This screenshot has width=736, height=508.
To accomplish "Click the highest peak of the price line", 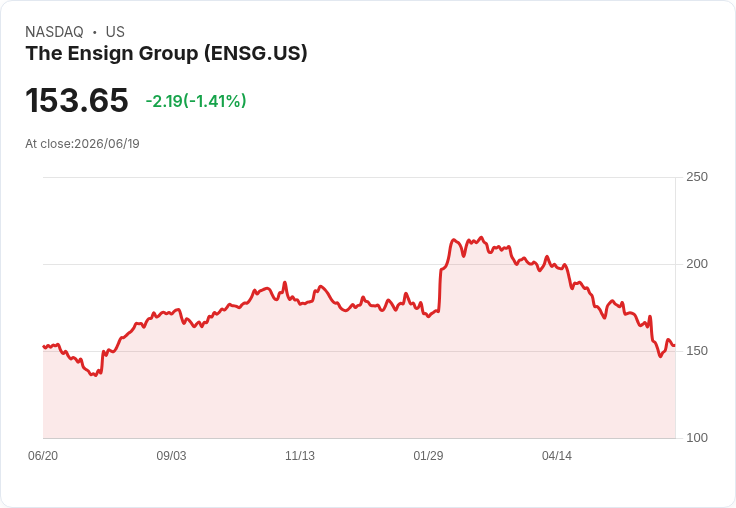I will click(x=481, y=238).
